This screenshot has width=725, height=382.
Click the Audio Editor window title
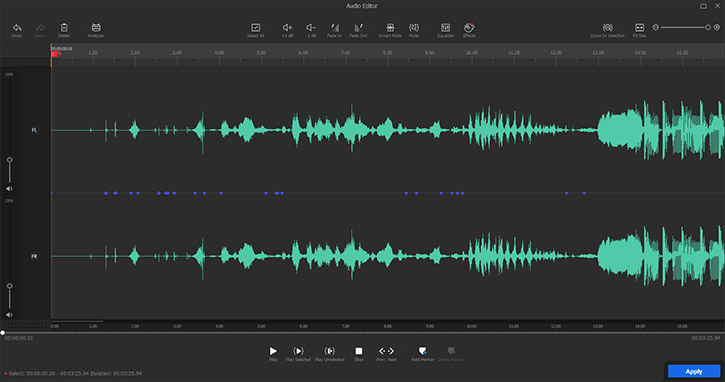(x=362, y=6)
